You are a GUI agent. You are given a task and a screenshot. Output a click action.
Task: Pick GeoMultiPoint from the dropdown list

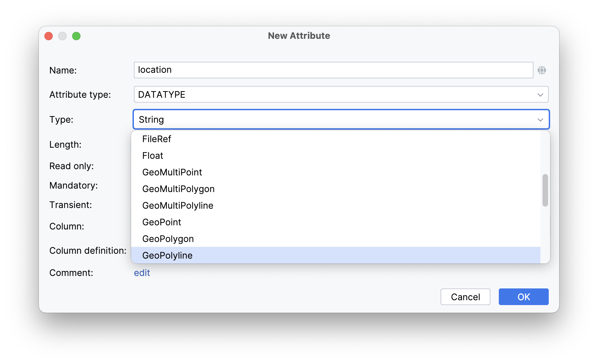pos(172,172)
